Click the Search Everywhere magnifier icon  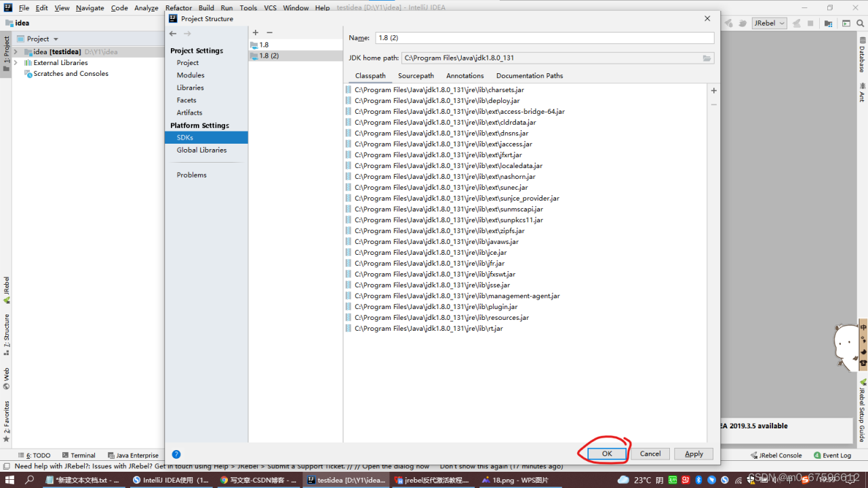(860, 23)
